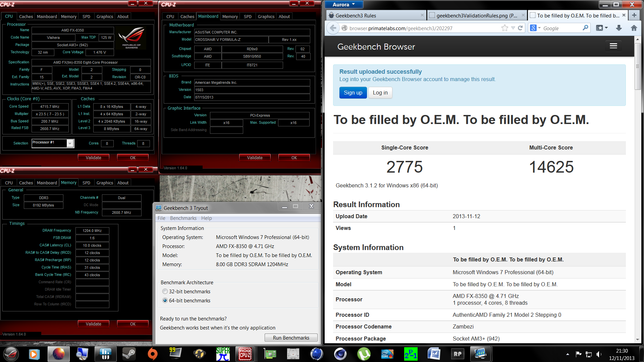Screen dimensions: 644x362
Task: Open the About tab in the CPU window
Action: pyautogui.click(x=123, y=16)
